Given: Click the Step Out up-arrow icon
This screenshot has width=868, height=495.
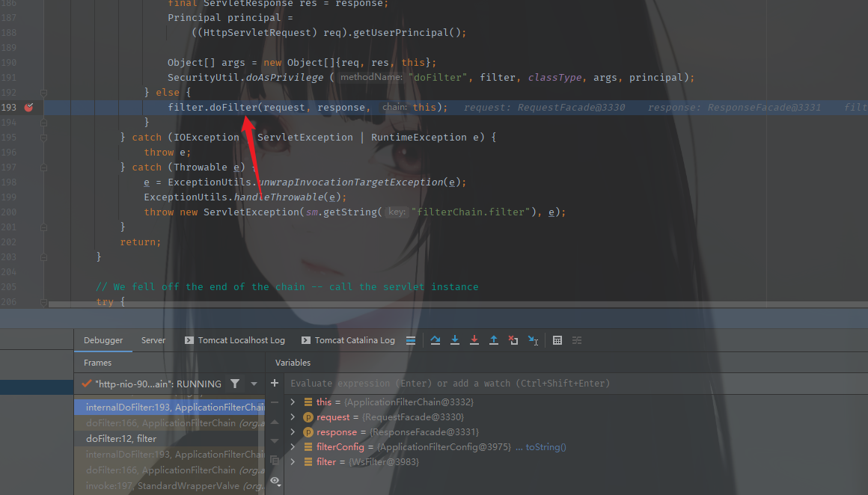Looking at the screenshot, I should (493, 340).
